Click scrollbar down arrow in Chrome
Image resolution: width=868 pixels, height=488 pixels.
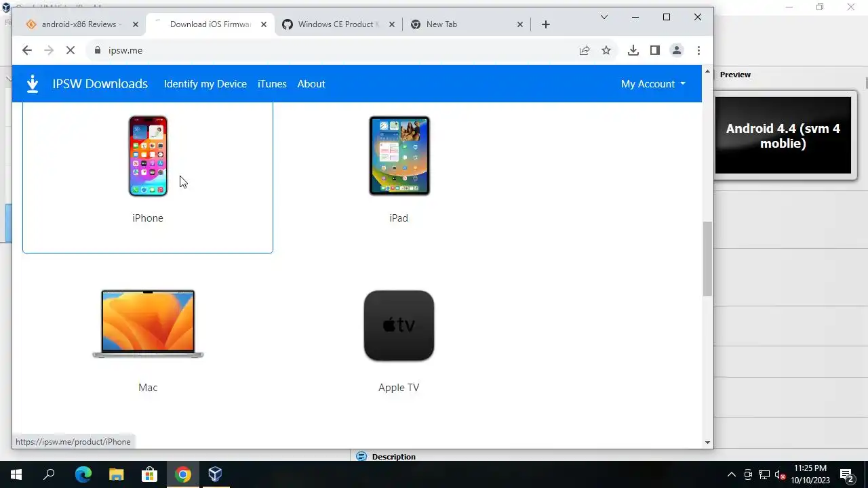pos(707,443)
